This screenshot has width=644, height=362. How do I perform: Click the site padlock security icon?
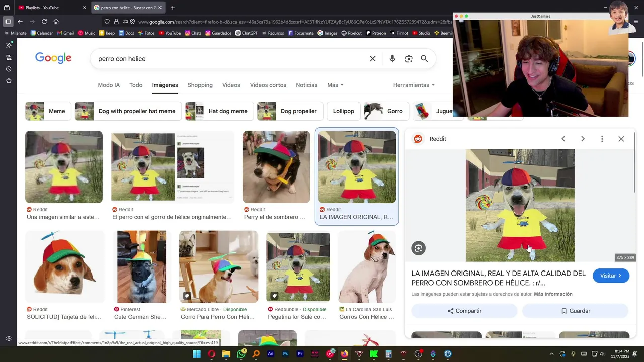coord(116,22)
